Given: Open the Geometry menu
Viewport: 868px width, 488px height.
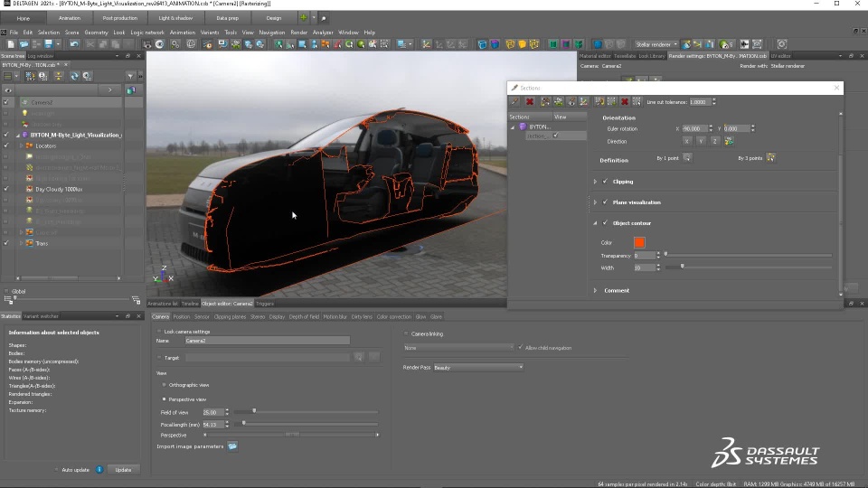Looking at the screenshot, I should point(96,33).
